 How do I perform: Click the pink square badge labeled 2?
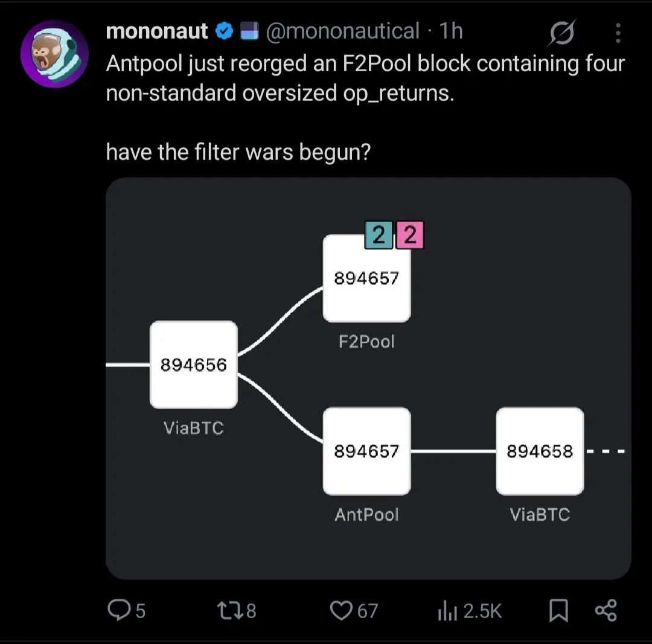(x=410, y=235)
